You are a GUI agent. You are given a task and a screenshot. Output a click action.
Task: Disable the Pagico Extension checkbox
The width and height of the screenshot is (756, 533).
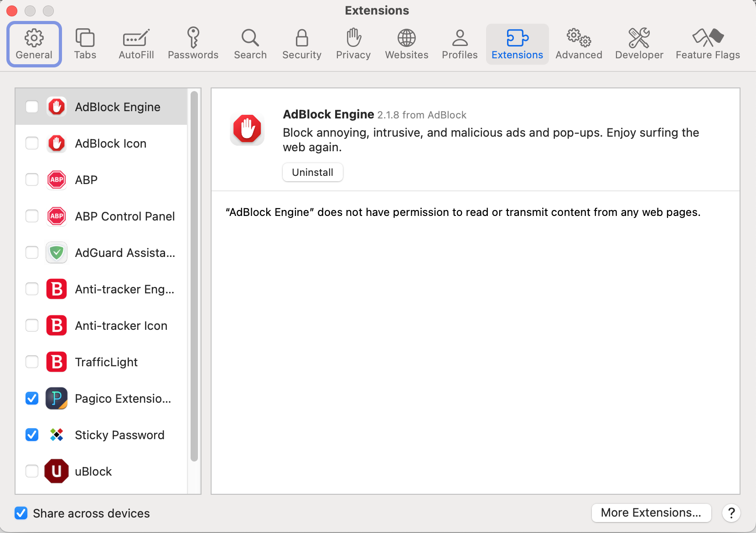pyautogui.click(x=32, y=398)
